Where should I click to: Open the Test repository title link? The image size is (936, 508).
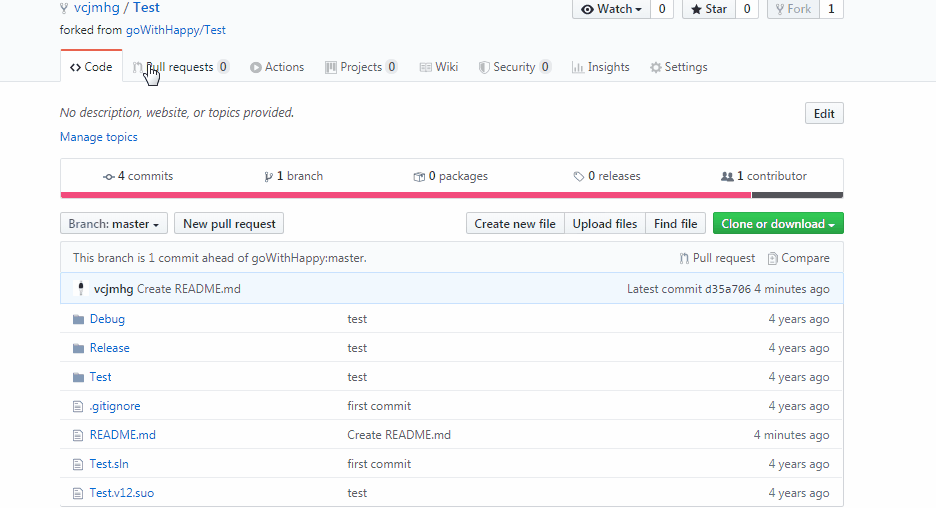(x=146, y=8)
